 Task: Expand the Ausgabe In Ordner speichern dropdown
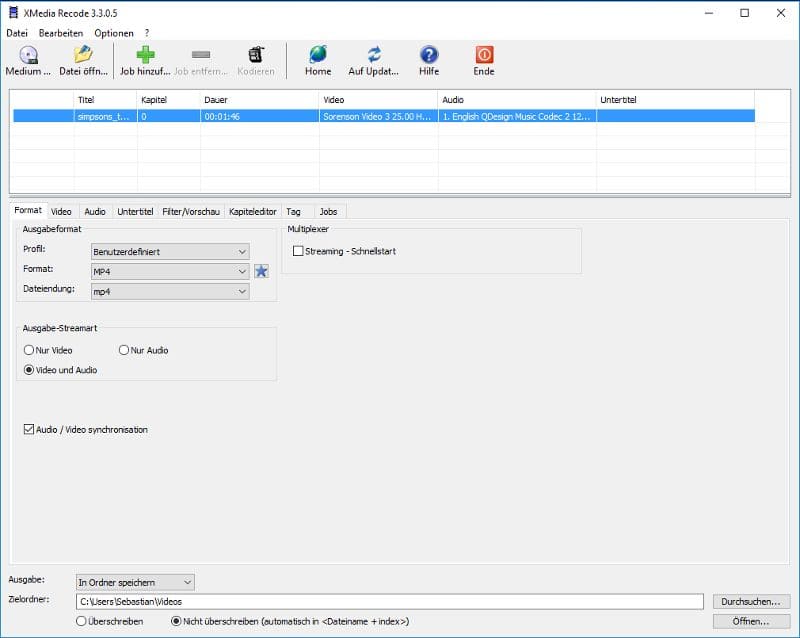135,582
